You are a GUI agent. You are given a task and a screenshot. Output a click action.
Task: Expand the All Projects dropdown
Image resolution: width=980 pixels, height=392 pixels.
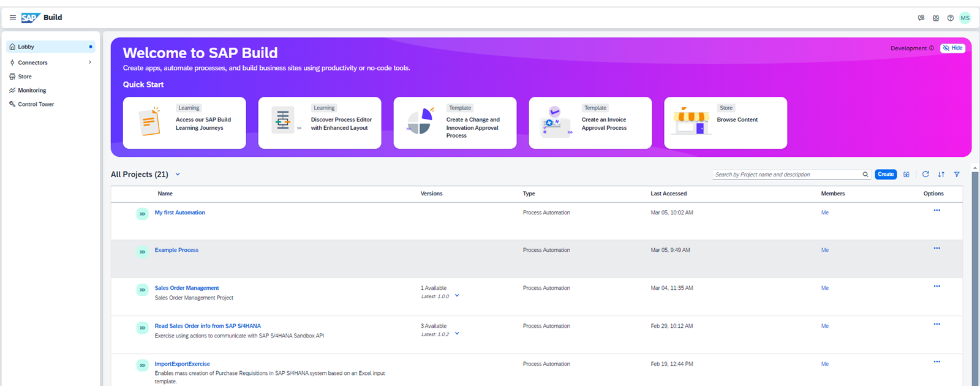[178, 175]
